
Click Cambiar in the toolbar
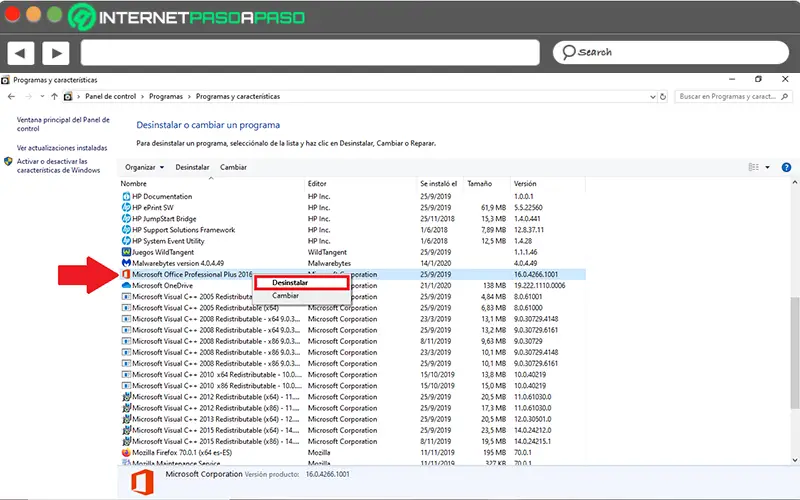pyautogui.click(x=234, y=167)
